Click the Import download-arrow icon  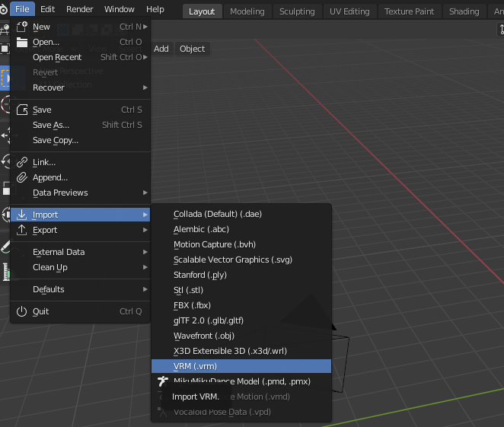pyautogui.click(x=22, y=215)
